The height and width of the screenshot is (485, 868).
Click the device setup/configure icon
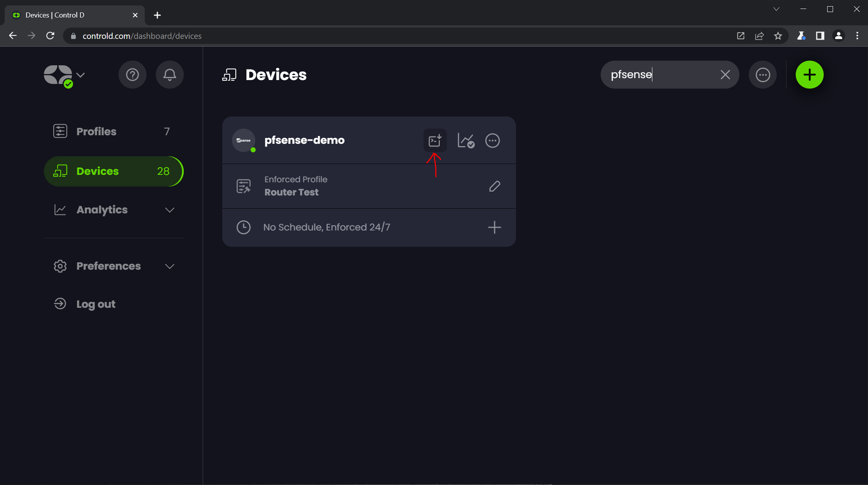click(x=435, y=140)
